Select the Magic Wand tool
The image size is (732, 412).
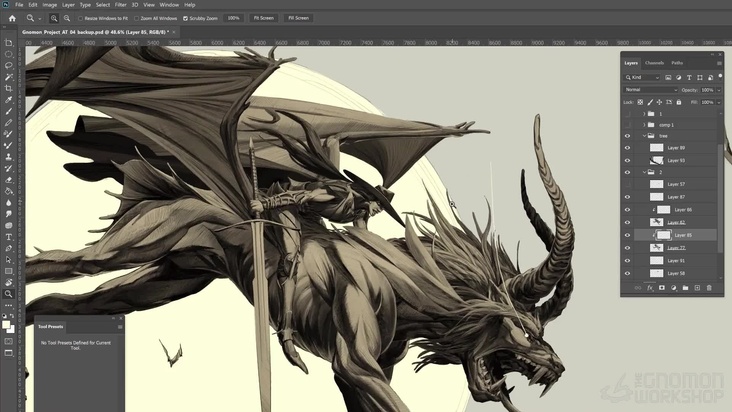[8, 77]
